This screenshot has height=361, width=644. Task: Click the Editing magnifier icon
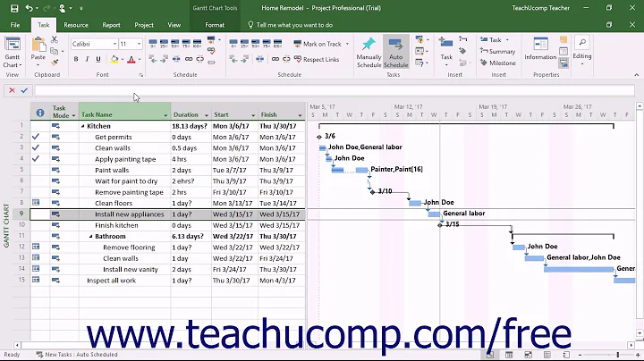(x=582, y=43)
